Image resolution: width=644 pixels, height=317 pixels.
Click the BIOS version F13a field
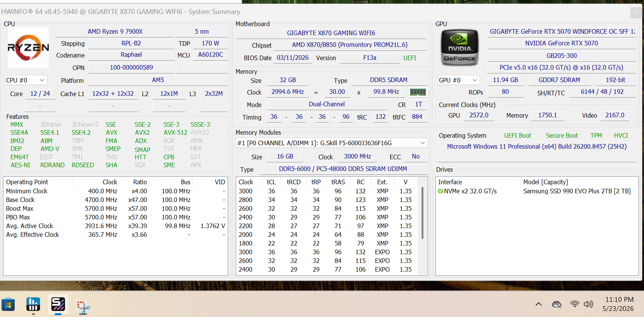(x=369, y=58)
